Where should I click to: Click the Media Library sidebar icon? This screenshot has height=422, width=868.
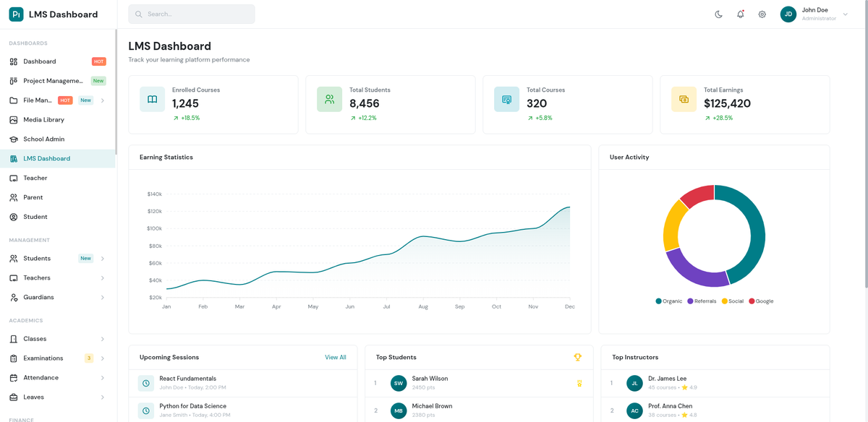coord(12,119)
